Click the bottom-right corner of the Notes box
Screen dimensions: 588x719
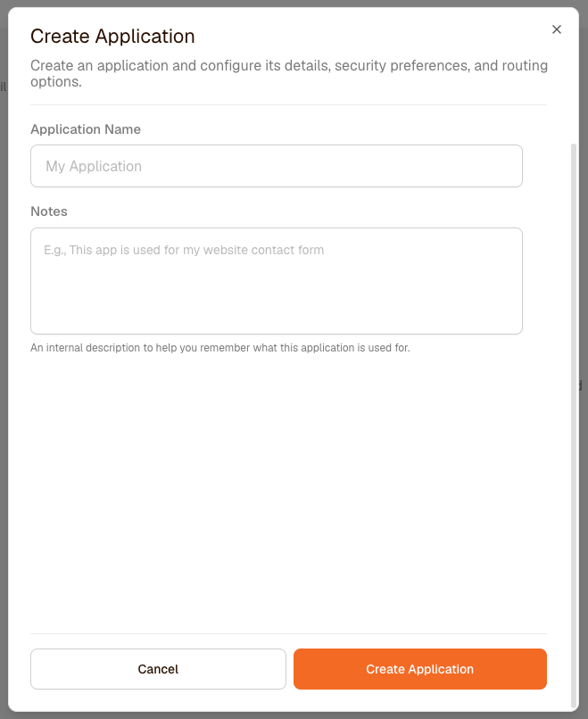518,330
